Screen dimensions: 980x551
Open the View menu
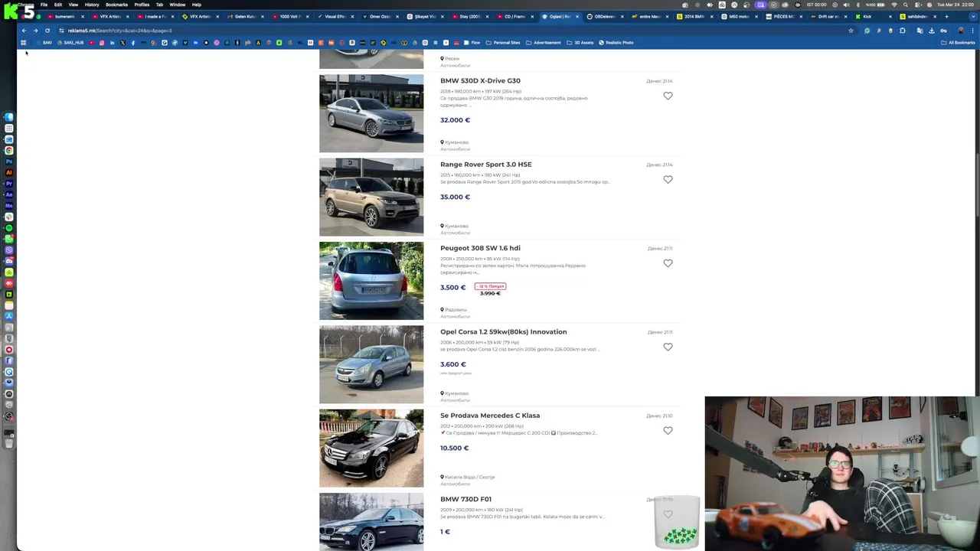pos(73,5)
